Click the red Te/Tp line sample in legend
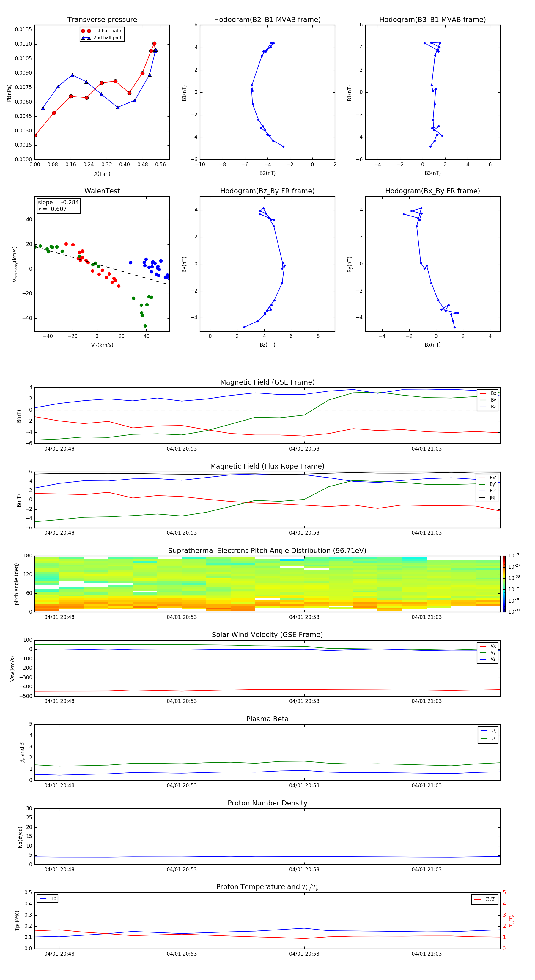Image resolution: width=535 pixels, height=980 pixels. pos(478,899)
